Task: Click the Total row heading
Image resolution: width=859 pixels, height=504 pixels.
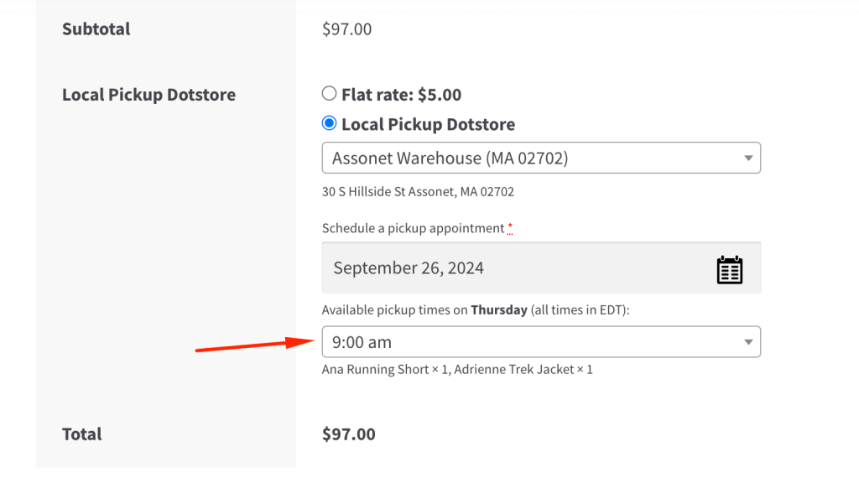Action: click(x=81, y=434)
